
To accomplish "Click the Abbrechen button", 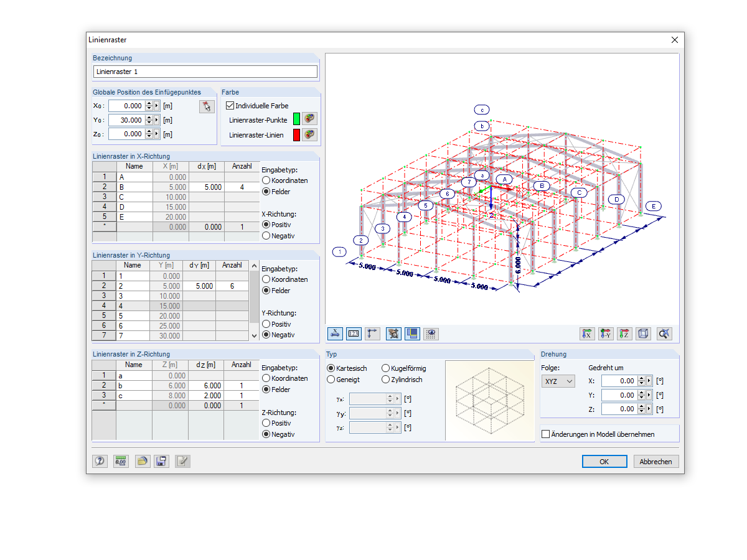I will 656,462.
